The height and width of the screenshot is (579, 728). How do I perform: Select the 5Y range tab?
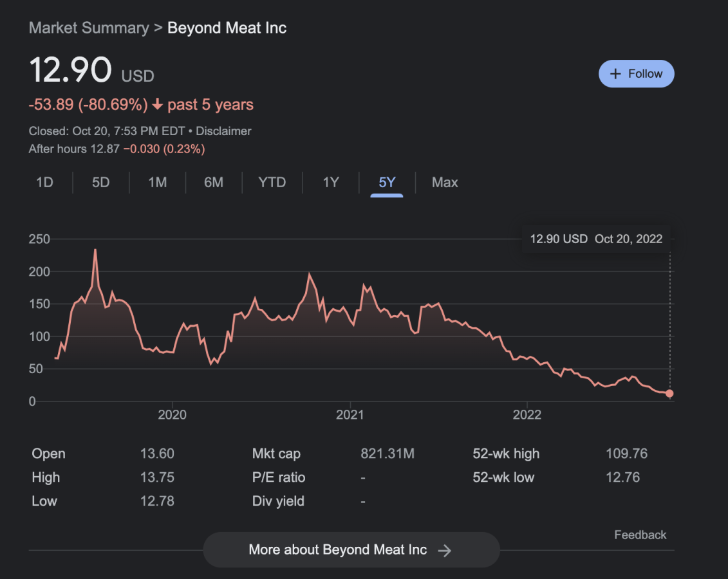[387, 182]
